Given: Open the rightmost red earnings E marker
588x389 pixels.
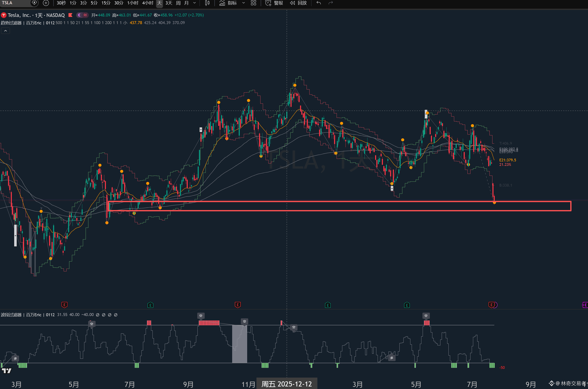Looking at the screenshot, I should click(x=491, y=305).
